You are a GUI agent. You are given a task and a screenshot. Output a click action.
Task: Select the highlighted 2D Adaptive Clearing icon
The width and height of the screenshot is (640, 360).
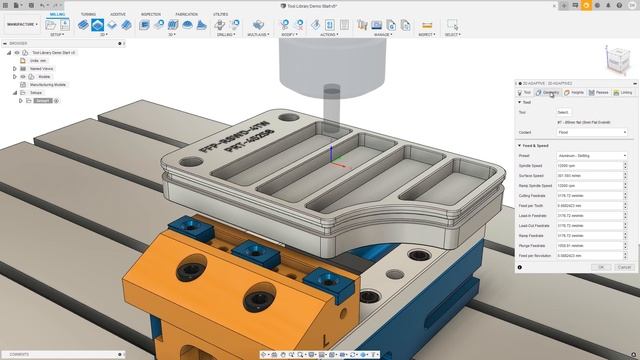97,25
